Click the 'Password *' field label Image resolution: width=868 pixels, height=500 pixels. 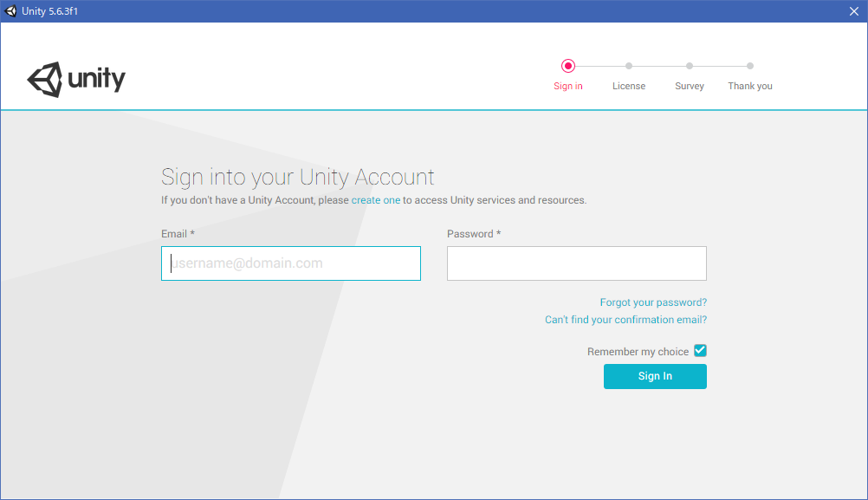(x=474, y=234)
